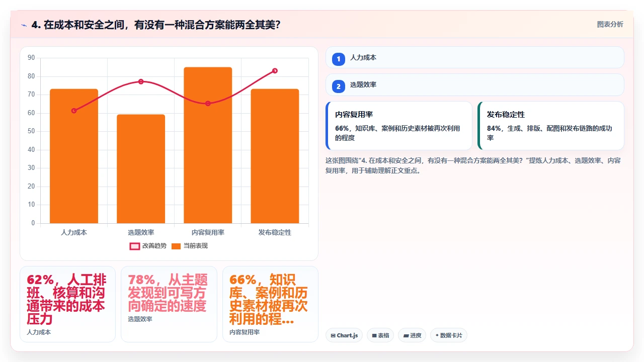Open the 发布稳定性 84% info card

coord(551,126)
